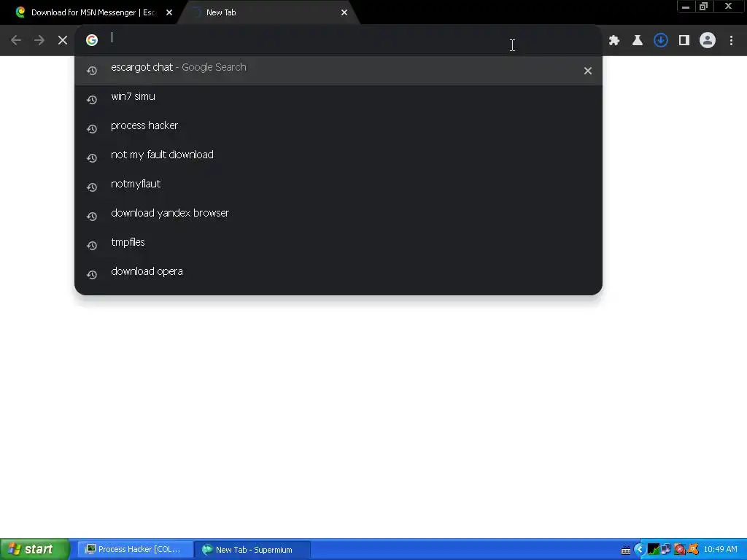The width and height of the screenshot is (747, 560).
Task: Open the blue Downloads icon
Action: point(661,41)
